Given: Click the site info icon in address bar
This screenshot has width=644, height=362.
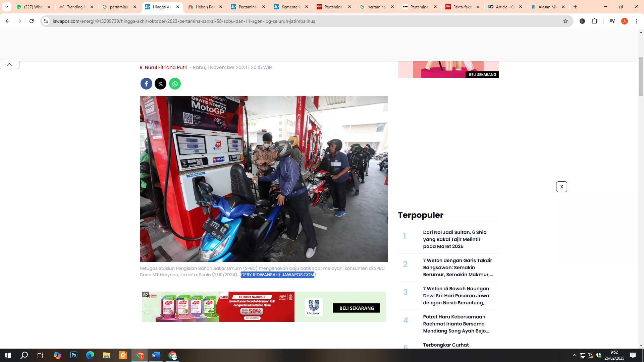Looking at the screenshot, I should [46, 21].
